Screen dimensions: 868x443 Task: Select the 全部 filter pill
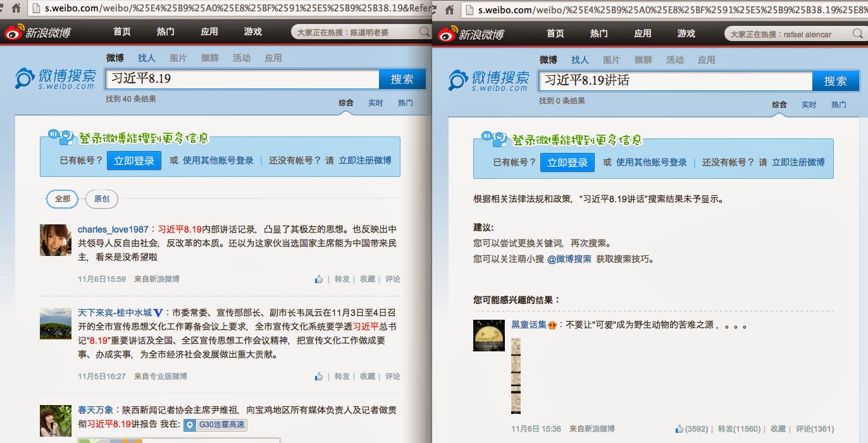[x=63, y=198]
